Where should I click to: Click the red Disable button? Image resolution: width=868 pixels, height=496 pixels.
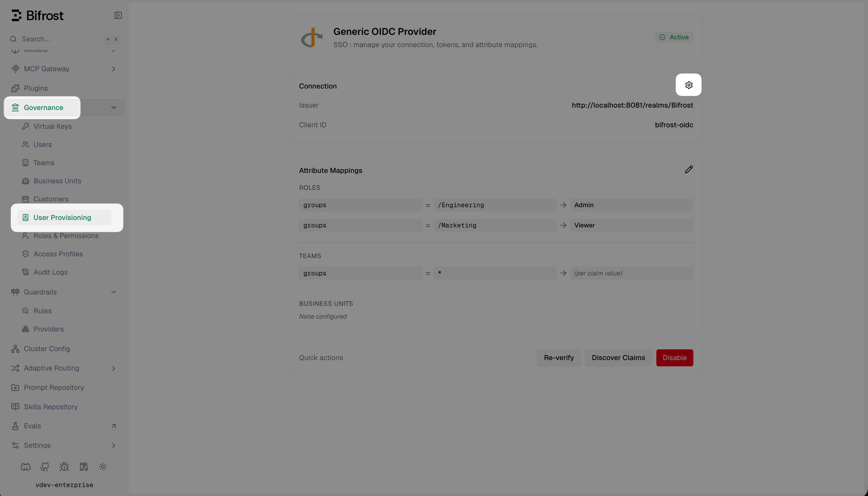click(675, 358)
